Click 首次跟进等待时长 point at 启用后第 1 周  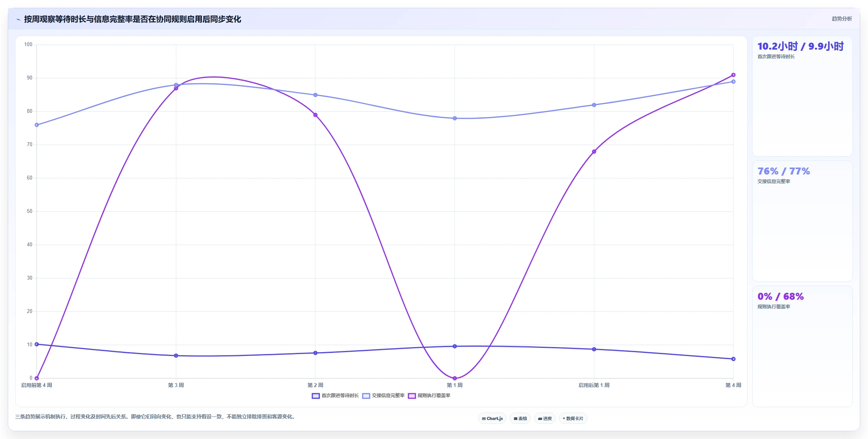(x=594, y=349)
